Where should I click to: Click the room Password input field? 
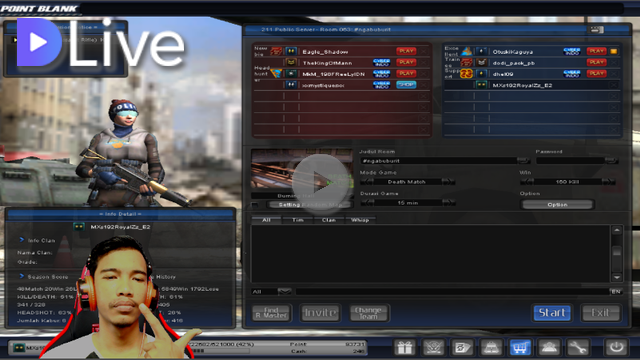570,161
